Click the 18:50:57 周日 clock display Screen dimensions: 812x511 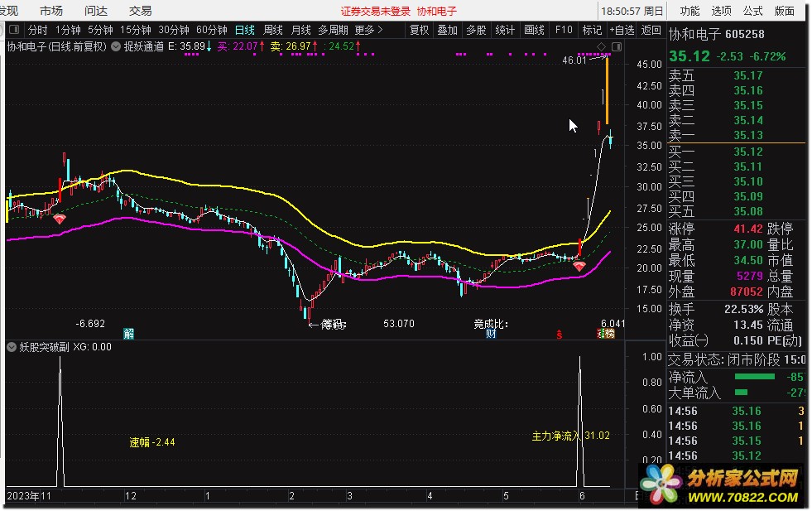click(x=632, y=11)
